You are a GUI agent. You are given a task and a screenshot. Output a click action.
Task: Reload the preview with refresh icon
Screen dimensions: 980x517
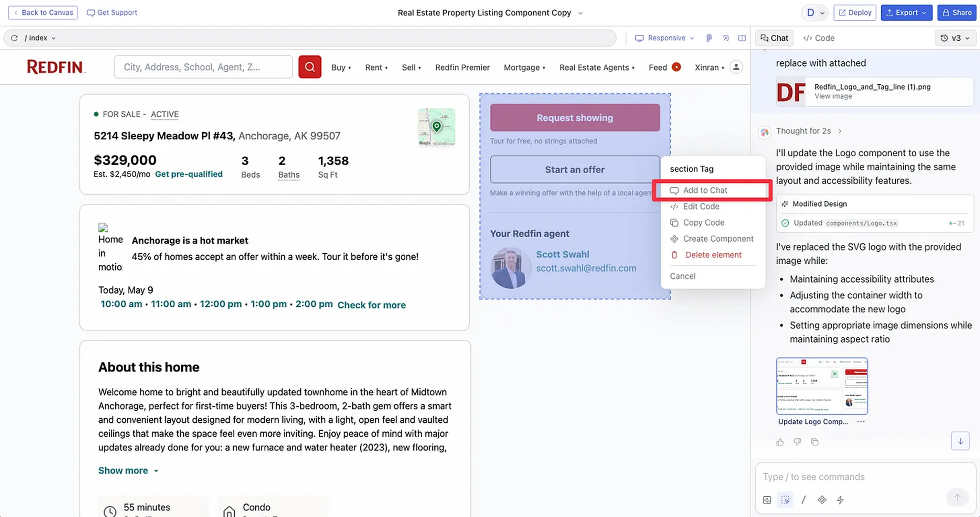[x=14, y=38]
